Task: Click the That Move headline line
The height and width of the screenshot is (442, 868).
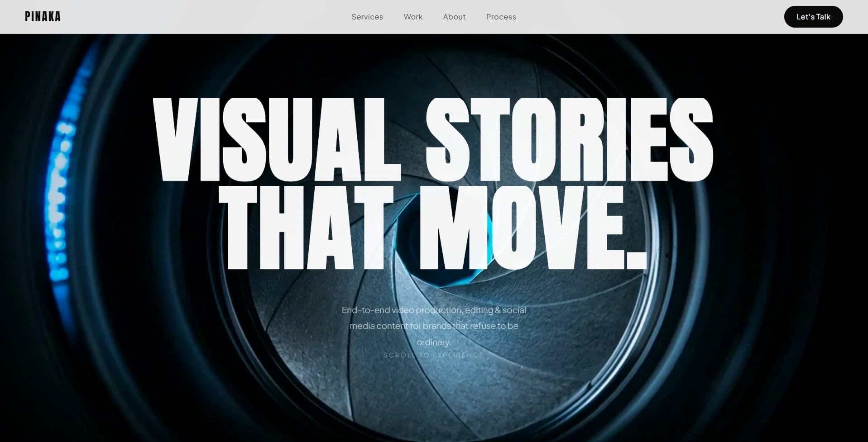Action: [433, 227]
